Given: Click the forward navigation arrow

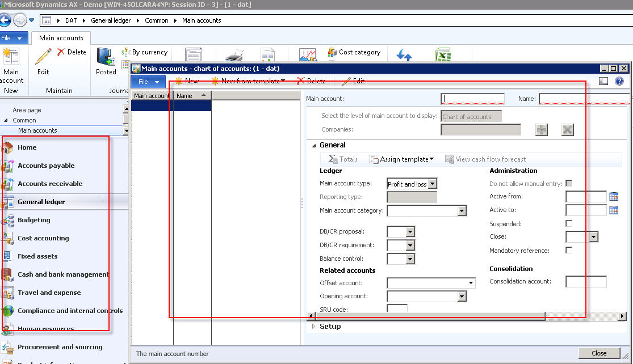Looking at the screenshot, I should pos(19,20).
